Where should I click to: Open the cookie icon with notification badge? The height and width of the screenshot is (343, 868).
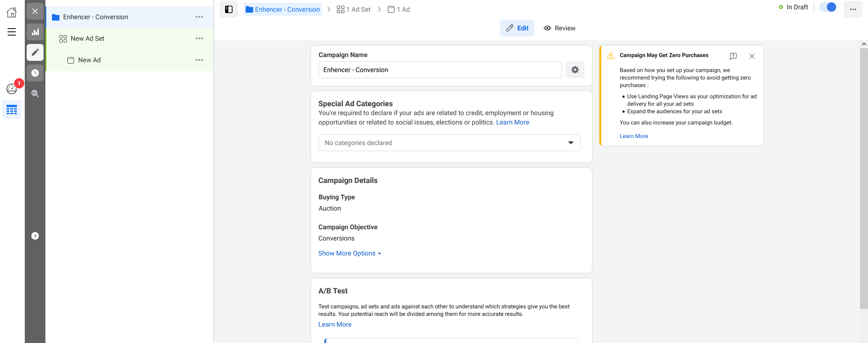pyautogui.click(x=12, y=88)
